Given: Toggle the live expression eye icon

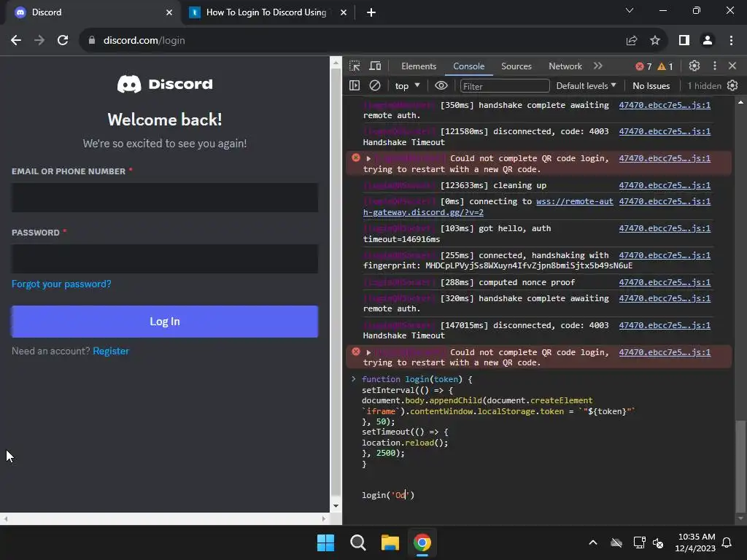Looking at the screenshot, I should tap(441, 86).
